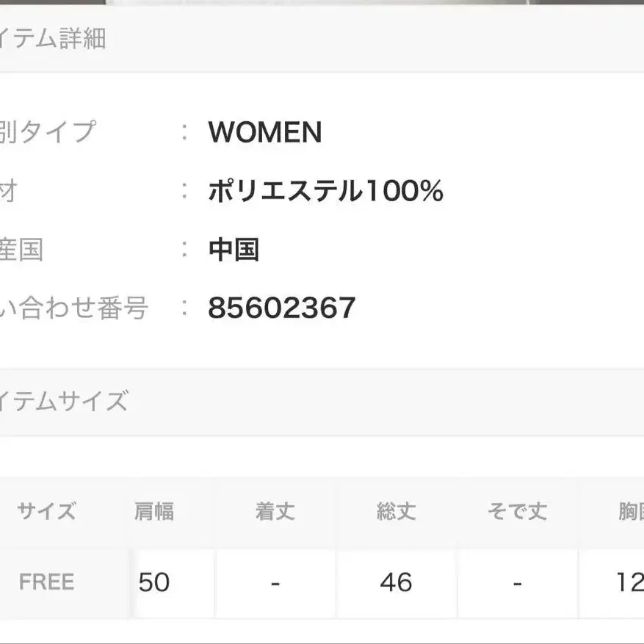
Task: Click the アイテムサイズ section header
Action: coord(64,401)
